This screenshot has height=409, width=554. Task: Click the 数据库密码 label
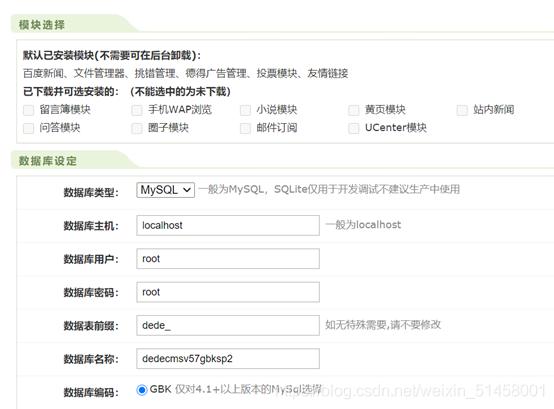pyautogui.click(x=91, y=292)
